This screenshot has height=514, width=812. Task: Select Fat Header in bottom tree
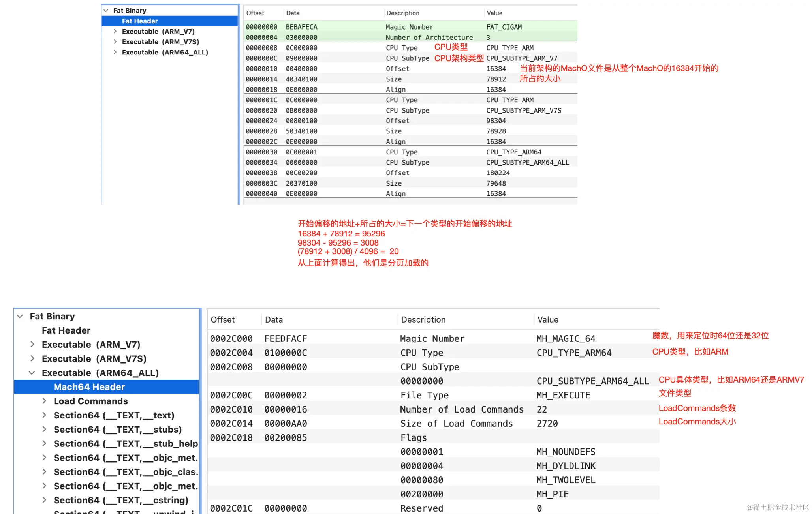66,330
